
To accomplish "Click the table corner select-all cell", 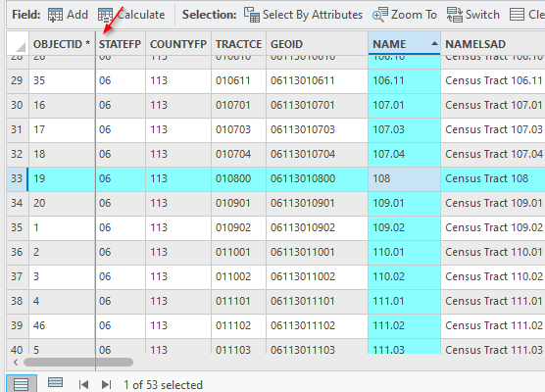I will click(18, 43).
